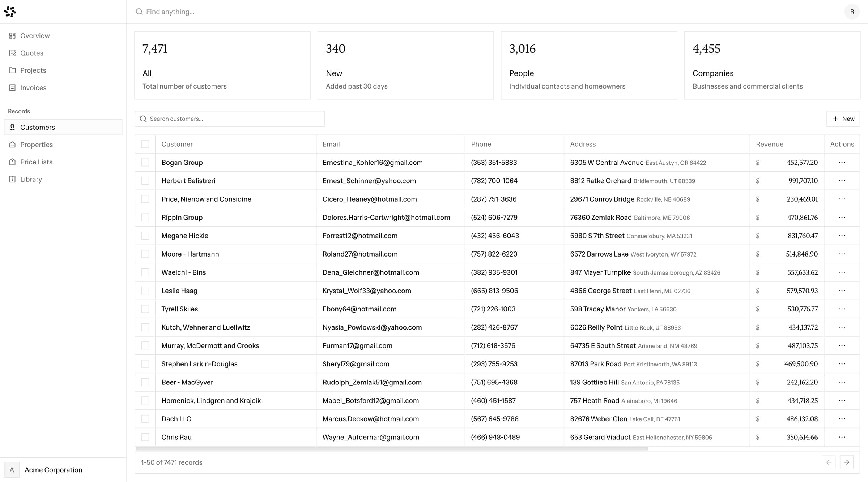The image size is (868, 482).
Task: Click the Projects folder icon
Action: 13,70
